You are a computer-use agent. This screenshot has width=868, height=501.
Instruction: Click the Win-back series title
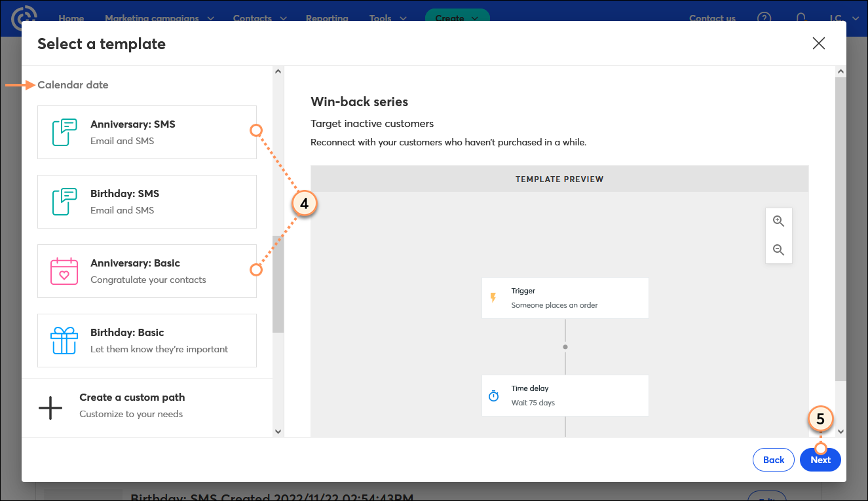(359, 102)
